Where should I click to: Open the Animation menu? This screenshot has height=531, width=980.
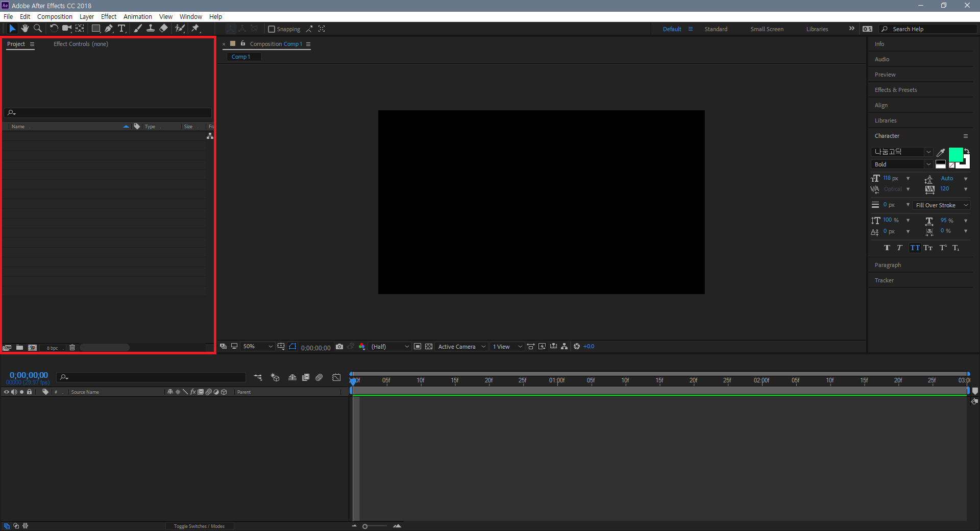tap(138, 16)
